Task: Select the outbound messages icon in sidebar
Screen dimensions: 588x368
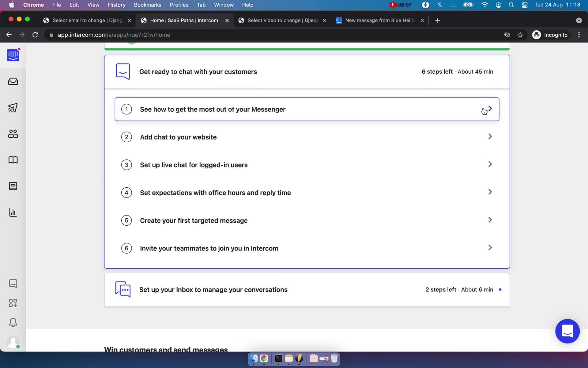Action: tap(13, 107)
